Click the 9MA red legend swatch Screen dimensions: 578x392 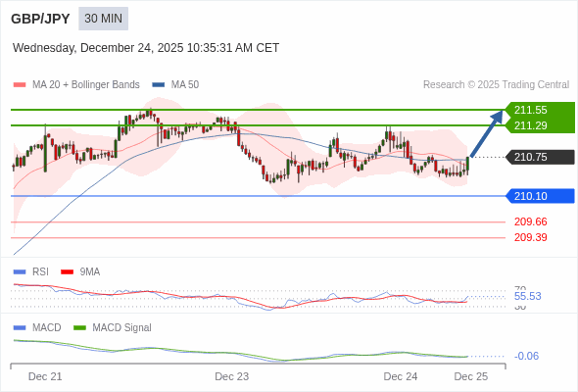(67, 272)
